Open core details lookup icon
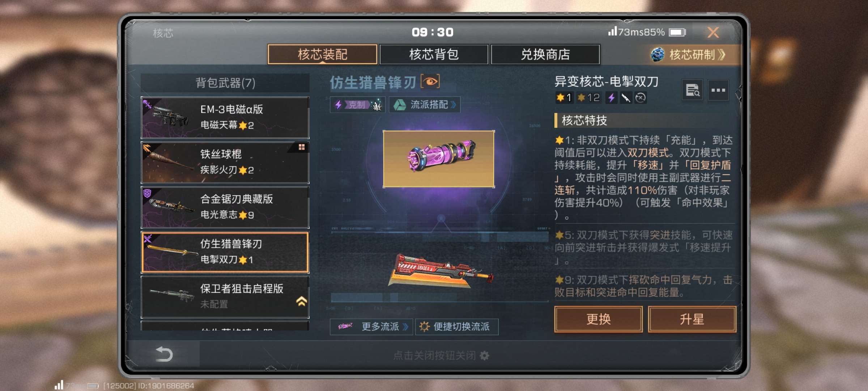Viewport: 868px width, 391px height. tap(693, 90)
